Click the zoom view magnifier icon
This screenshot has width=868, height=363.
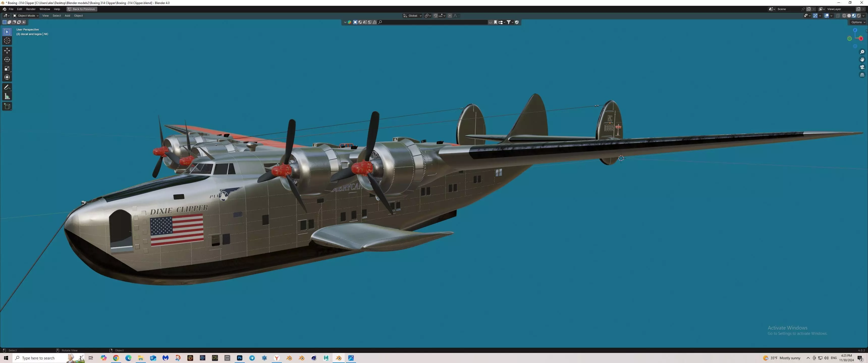pyautogui.click(x=862, y=52)
